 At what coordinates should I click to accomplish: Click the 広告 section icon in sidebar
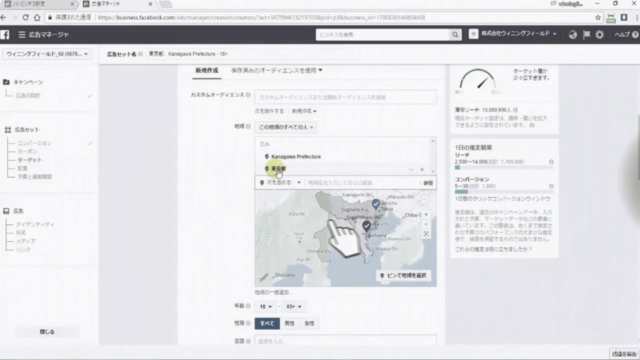click(x=6, y=211)
